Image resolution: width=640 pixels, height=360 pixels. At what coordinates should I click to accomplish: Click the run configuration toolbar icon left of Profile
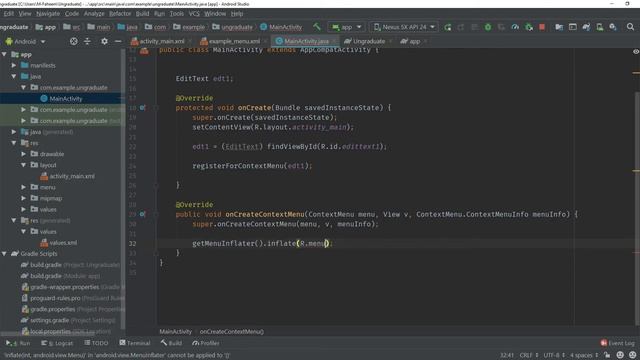tap(501, 27)
